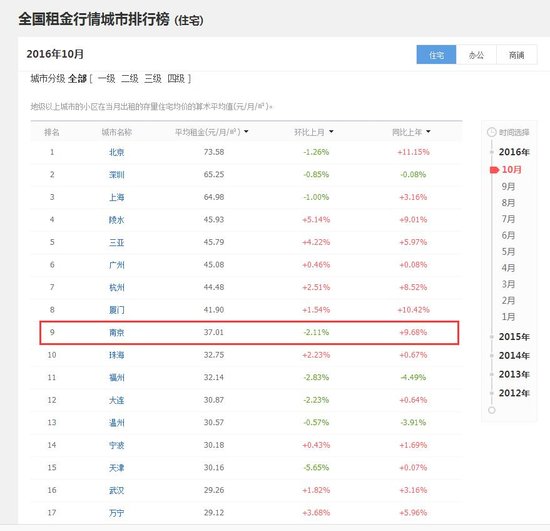Open the 三亚 city link

116,242
